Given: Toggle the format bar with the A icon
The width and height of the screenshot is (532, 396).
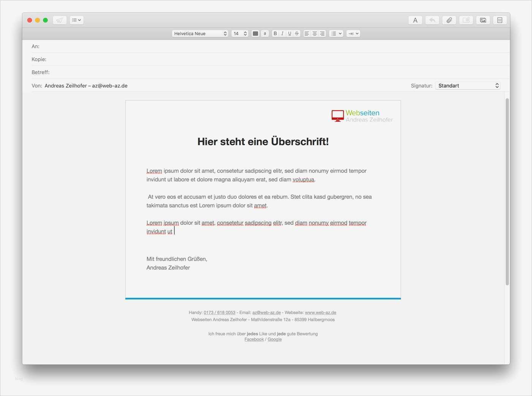Looking at the screenshot, I should [415, 20].
